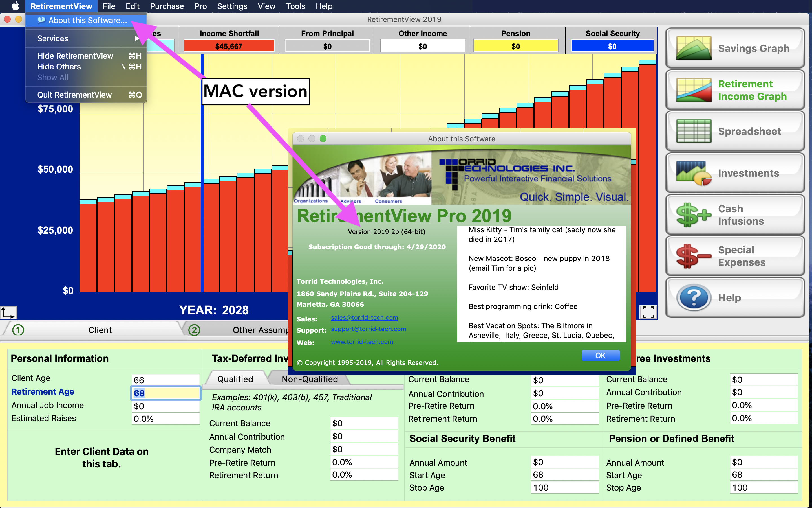Image resolution: width=812 pixels, height=508 pixels.
Task: Select the Non-Qualified tab
Action: coord(310,379)
